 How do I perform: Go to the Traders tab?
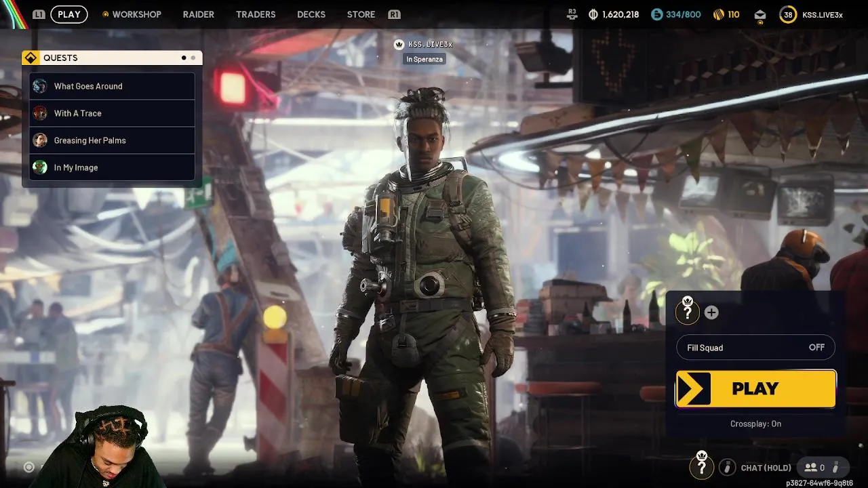pos(256,14)
